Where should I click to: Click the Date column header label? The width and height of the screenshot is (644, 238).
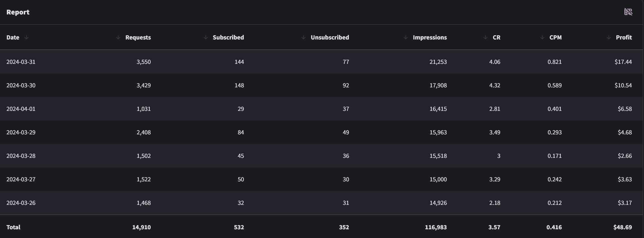(13, 37)
